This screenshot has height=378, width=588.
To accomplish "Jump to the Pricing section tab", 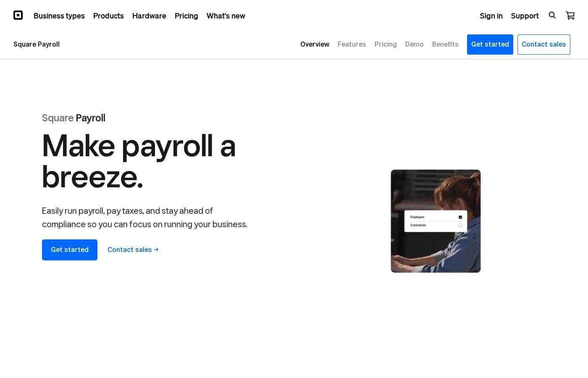I will pos(386,44).
